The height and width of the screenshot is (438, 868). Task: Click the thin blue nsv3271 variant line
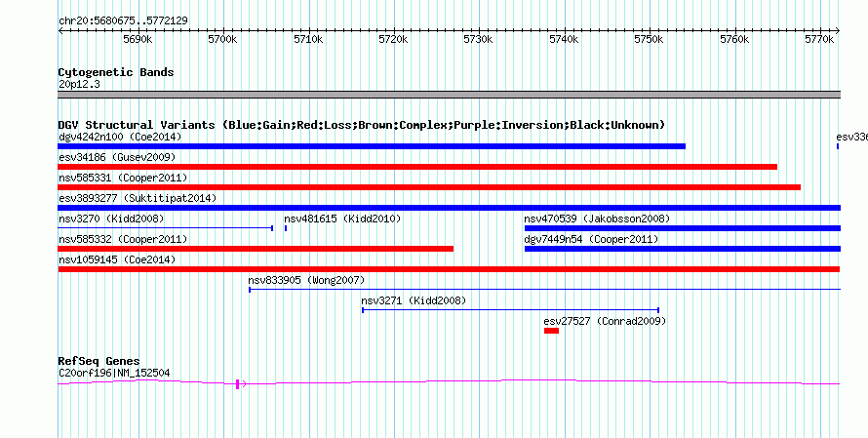coord(510,310)
